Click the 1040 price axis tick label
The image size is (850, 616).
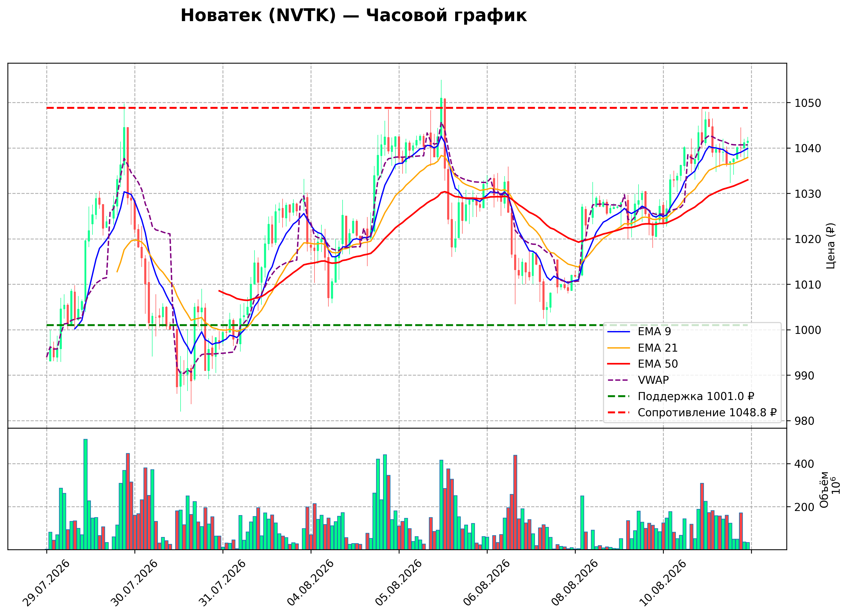click(808, 148)
